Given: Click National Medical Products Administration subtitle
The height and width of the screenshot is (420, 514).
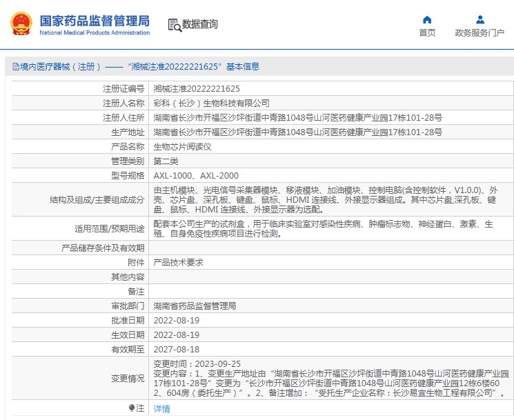Looking at the screenshot, I should [95, 33].
